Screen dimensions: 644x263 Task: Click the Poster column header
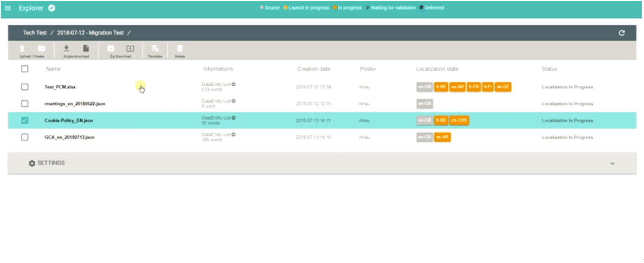pyautogui.click(x=368, y=69)
